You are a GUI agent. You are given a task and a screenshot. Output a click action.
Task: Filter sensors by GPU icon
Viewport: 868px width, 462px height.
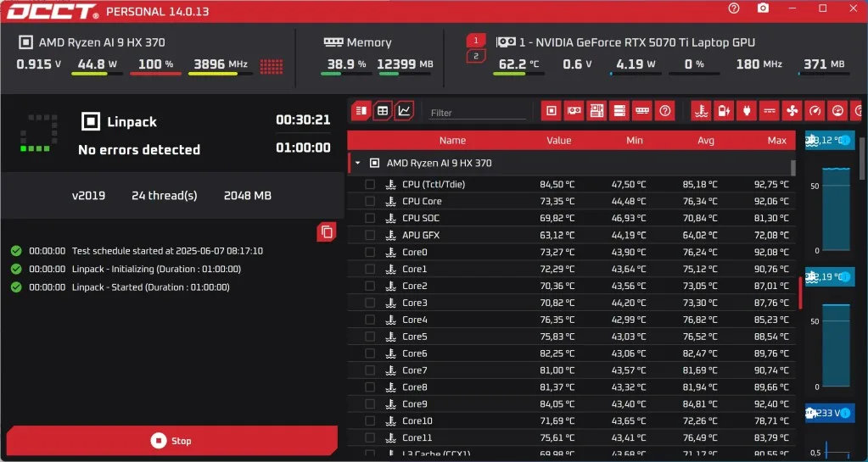(574, 111)
